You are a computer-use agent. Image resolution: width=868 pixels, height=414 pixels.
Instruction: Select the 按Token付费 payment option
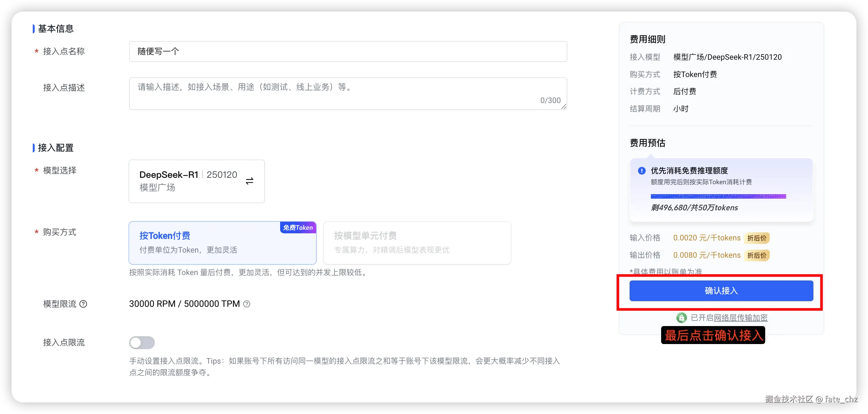click(x=222, y=243)
